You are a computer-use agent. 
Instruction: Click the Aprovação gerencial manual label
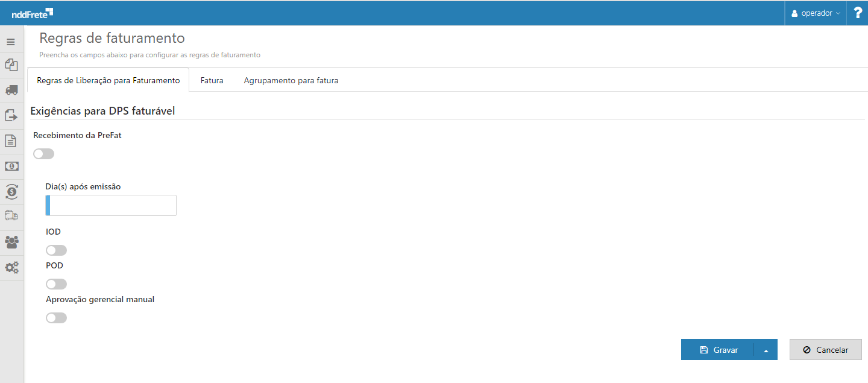(x=100, y=299)
